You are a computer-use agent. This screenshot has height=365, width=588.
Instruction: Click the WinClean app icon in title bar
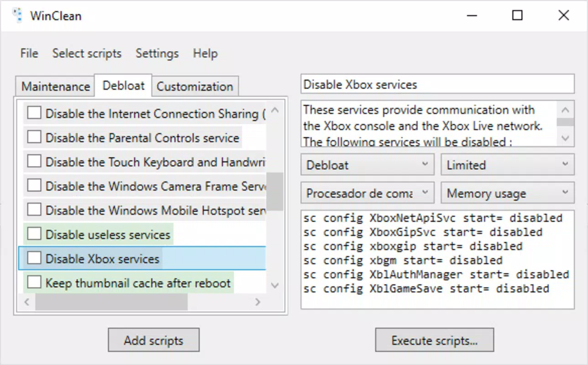coord(17,16)
